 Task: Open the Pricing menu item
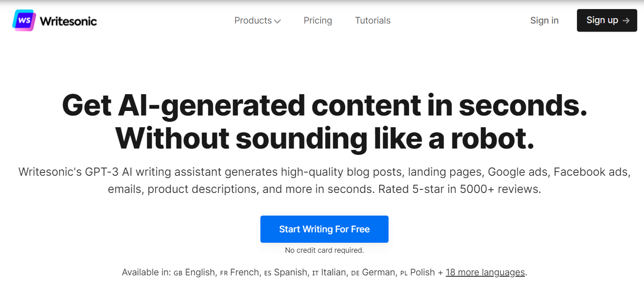[317, 20]
